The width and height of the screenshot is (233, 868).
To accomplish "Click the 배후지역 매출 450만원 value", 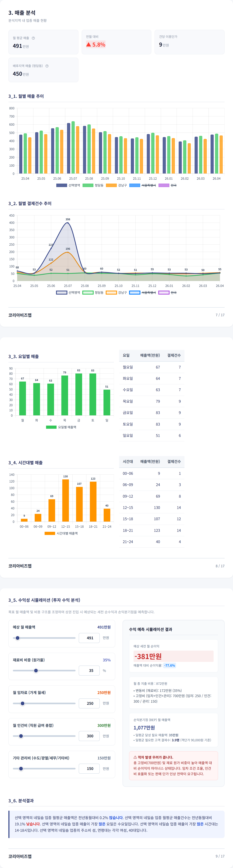I will tap(21, 74).
